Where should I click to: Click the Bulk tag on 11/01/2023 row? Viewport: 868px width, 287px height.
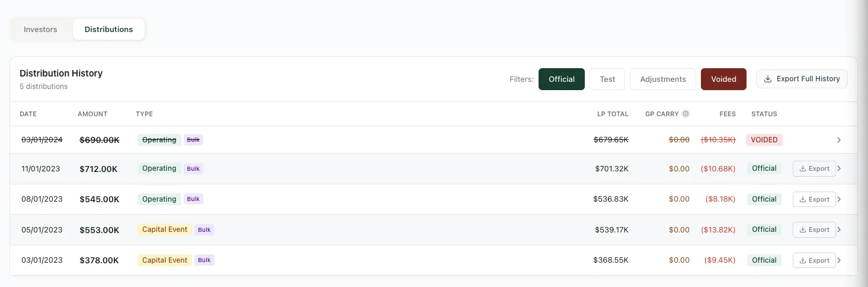[x=193, y=168]
